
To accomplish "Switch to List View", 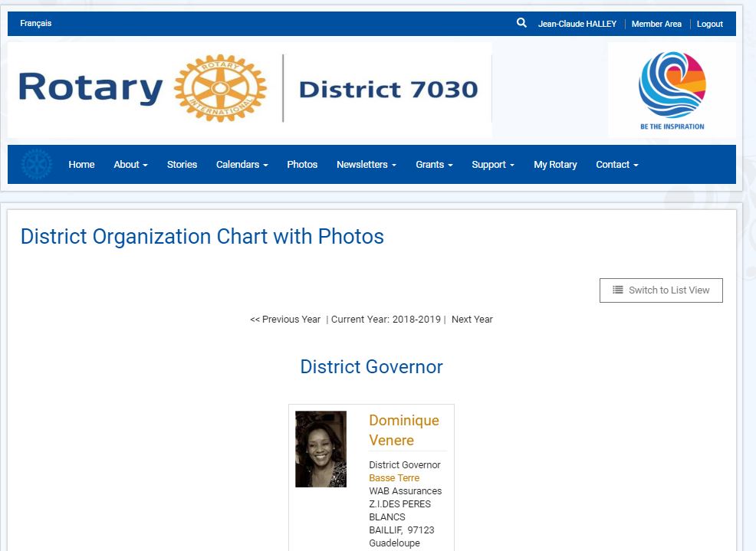I will tap(661, 290).
